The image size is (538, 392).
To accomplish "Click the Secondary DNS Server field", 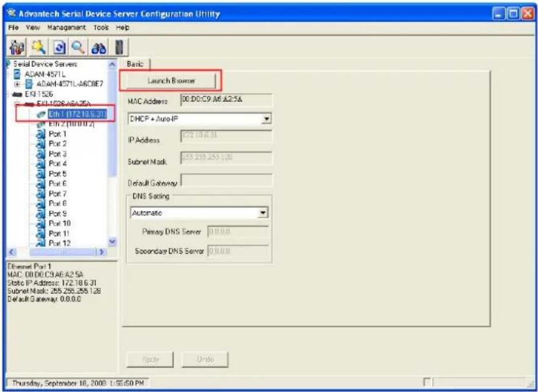I will click(238, 251).
